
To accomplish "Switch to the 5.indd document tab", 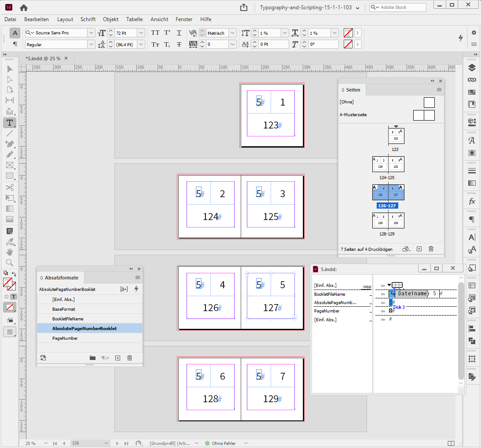I will click(x=42, y=58).
